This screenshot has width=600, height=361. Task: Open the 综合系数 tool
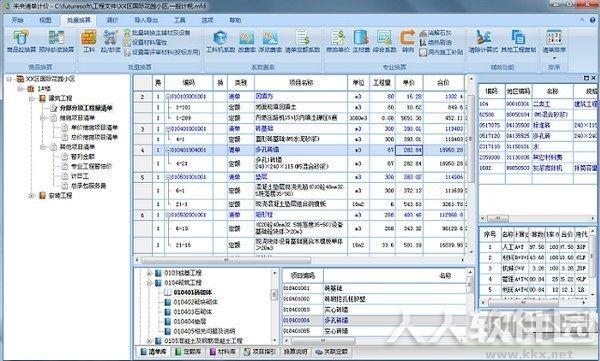pos(384,41)
